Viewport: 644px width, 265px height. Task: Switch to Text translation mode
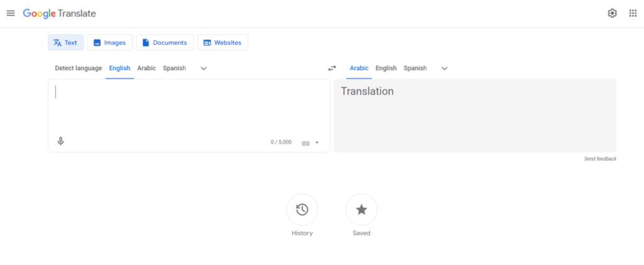(x=65, y=43)
